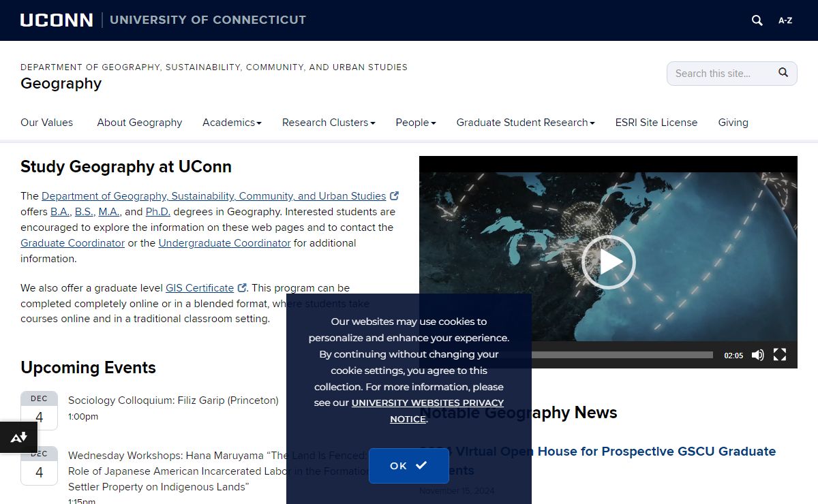Screen dimensions: 818x504
Task: Expand the Academics menu
Action: 232,123
